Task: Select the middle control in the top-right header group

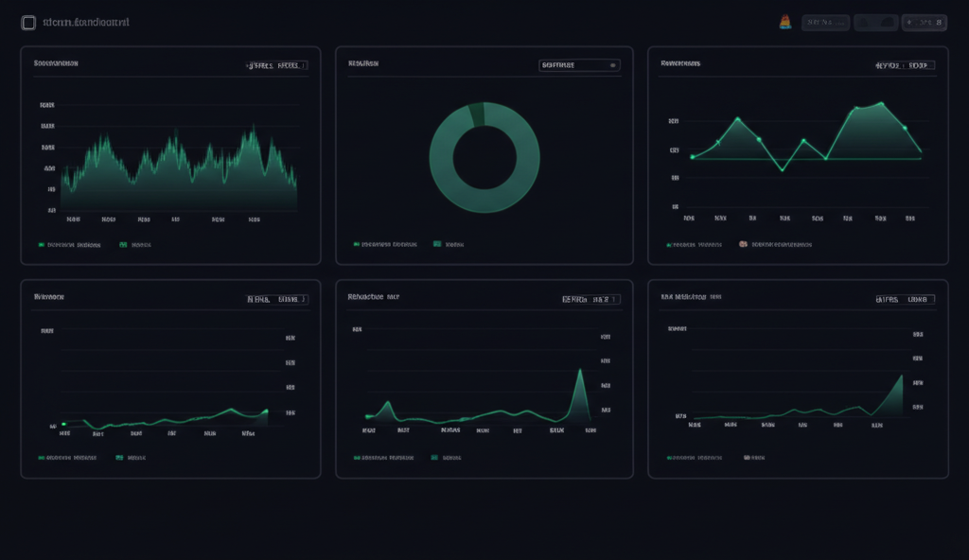Action: point(875,23)
